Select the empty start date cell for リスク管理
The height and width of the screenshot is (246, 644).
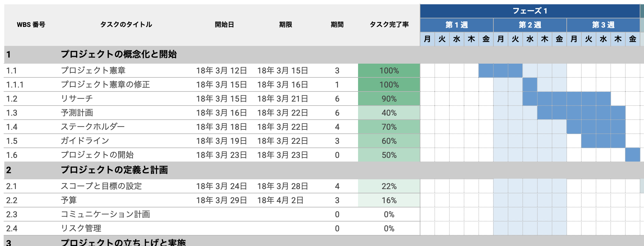coord(221,229)
